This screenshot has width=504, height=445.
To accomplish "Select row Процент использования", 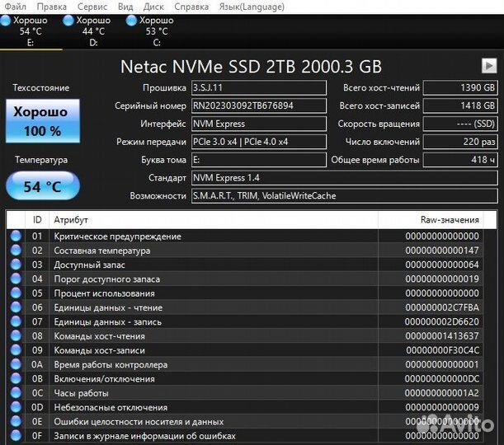I will pyautogui.click(x=245, y=293).
